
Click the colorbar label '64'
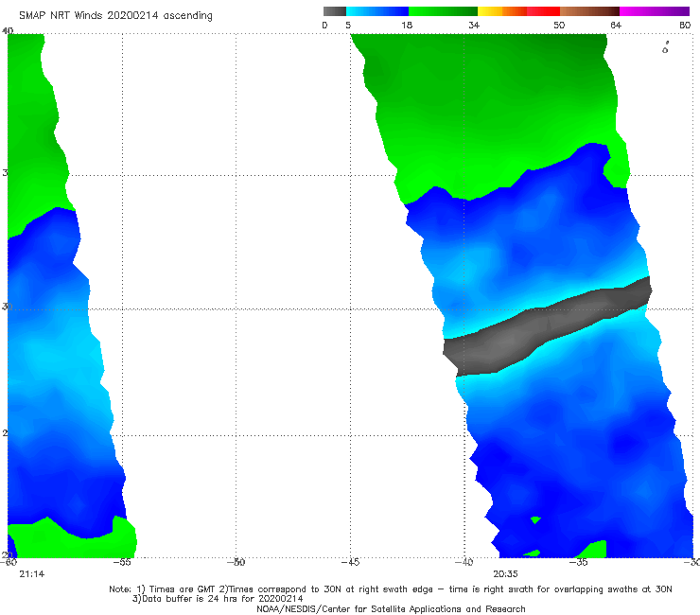click(616, 25)
